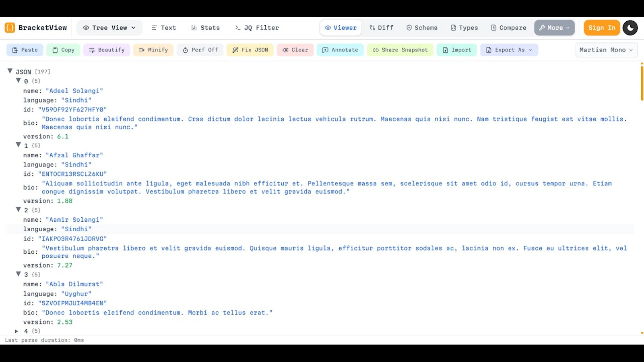Viewport: 644px width, 362px height.
Task: Select name value "Adeel Solangi"
Action: (x=74, y=91)
